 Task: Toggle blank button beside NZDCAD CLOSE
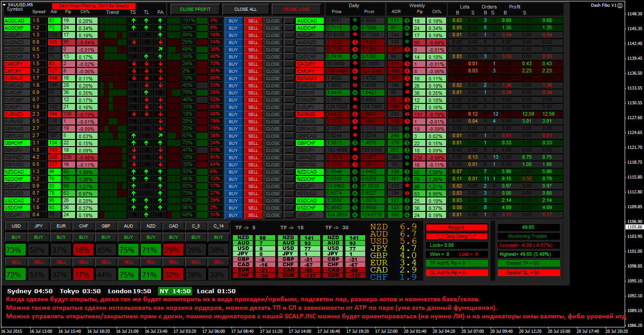(289, 172)
